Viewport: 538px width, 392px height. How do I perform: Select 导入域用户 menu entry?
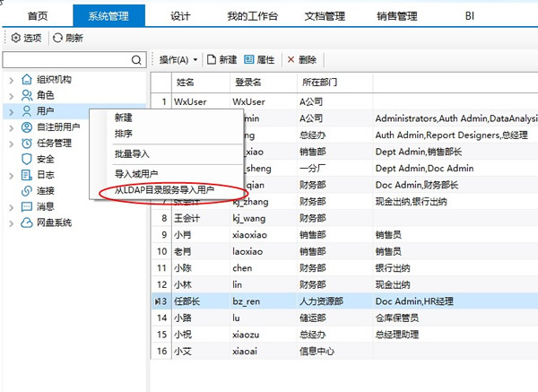click(x=136, y=173)
